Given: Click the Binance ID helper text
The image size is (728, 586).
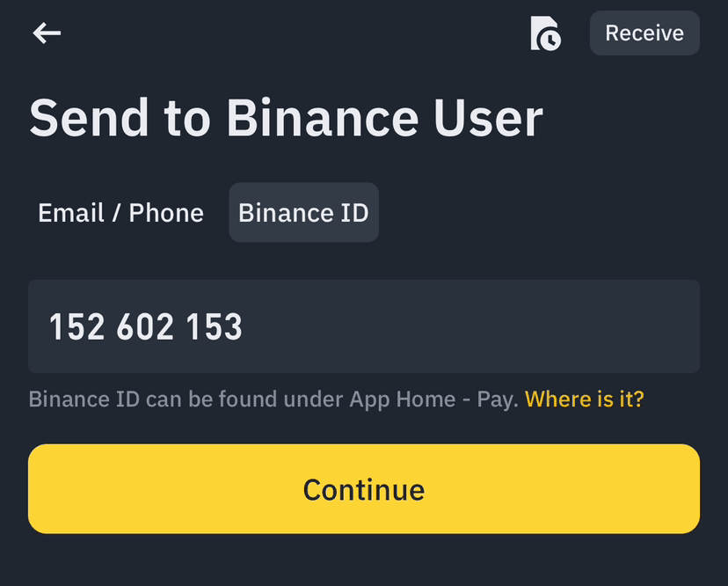Looking at the screenshot, I should tap(273, 399).
